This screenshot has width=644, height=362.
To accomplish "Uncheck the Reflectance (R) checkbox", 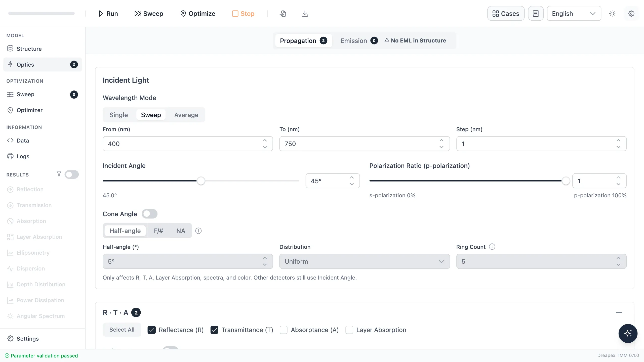I will pyautogui.click(x=151, y=330).
